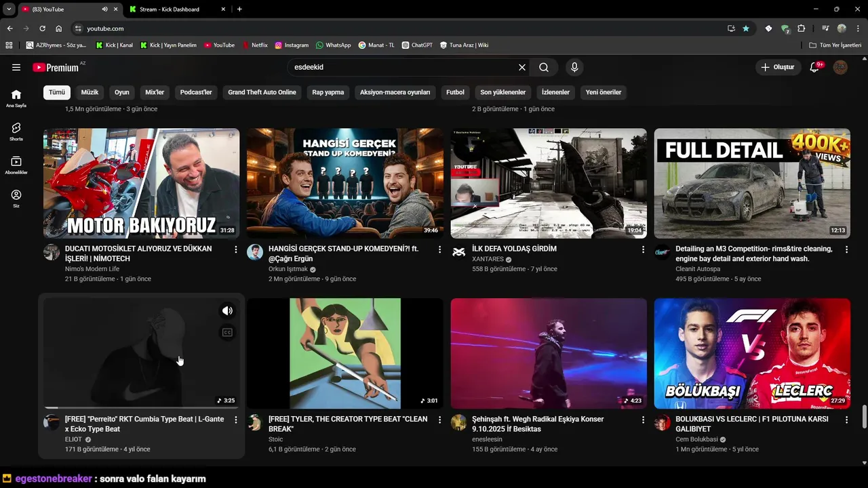Open the account avatar menu
Viewport: 868px width, 488px height.
840,67
